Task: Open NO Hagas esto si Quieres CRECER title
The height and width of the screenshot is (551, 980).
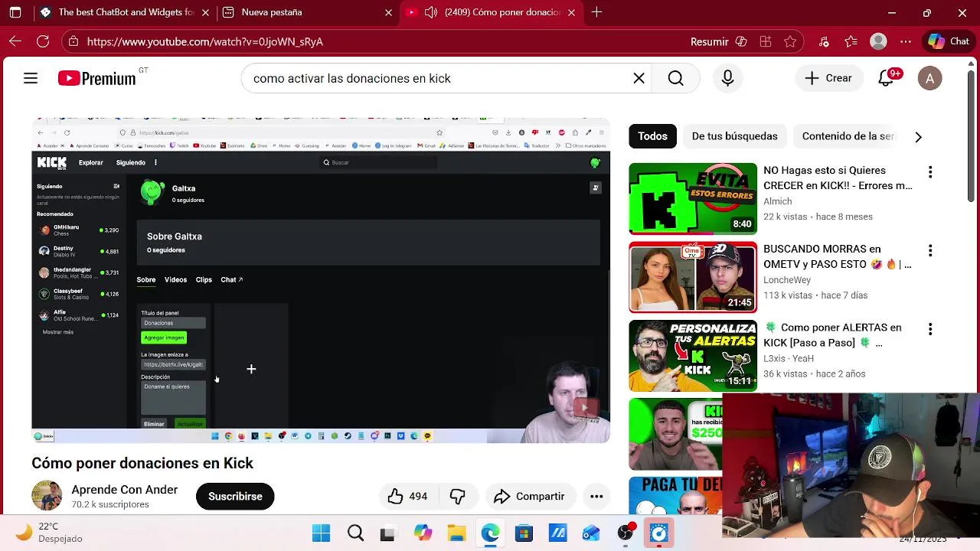Action: click(838, 178)
